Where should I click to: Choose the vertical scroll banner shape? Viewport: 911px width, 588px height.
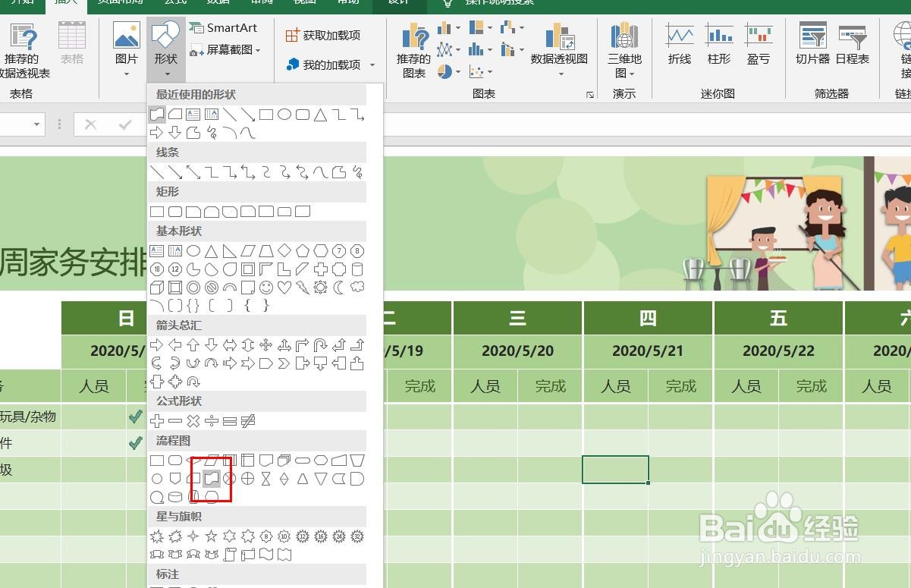230,555
